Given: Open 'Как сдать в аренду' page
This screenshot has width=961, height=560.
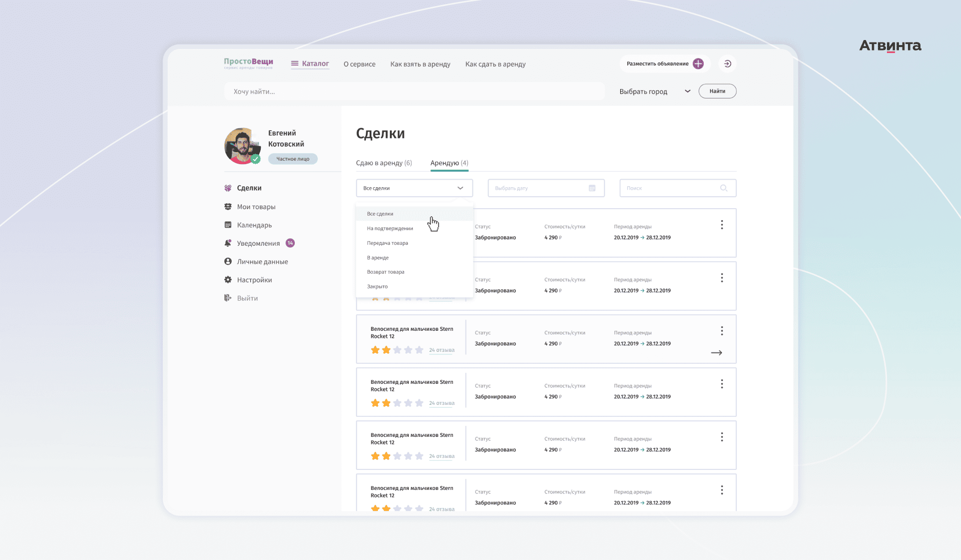Looking at the screenshot, I should [x=495, y=64].
